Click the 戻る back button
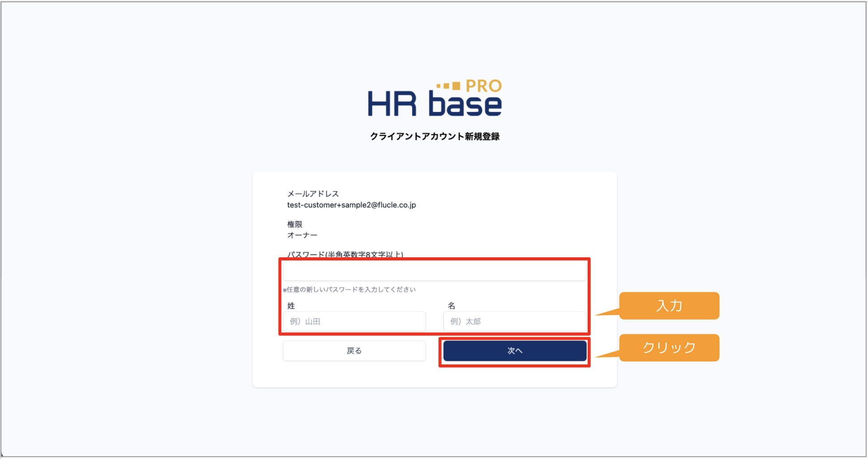 354,351
